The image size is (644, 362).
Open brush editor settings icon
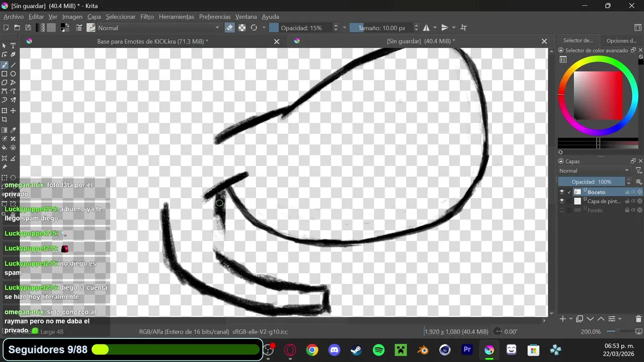coord(79,28)
